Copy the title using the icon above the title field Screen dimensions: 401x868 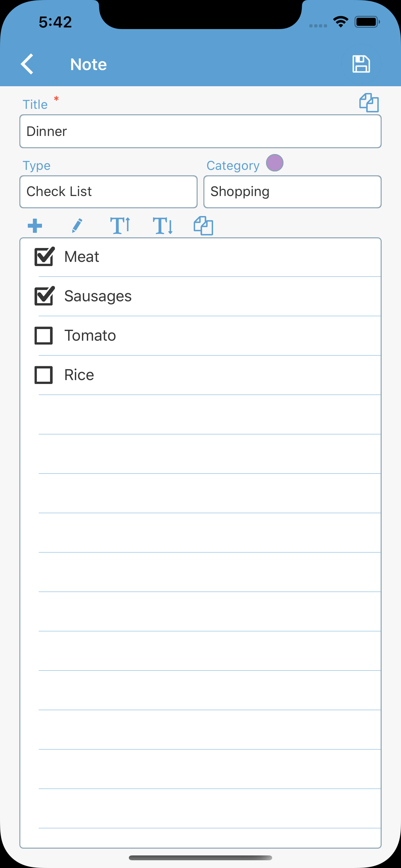(369, 103)
